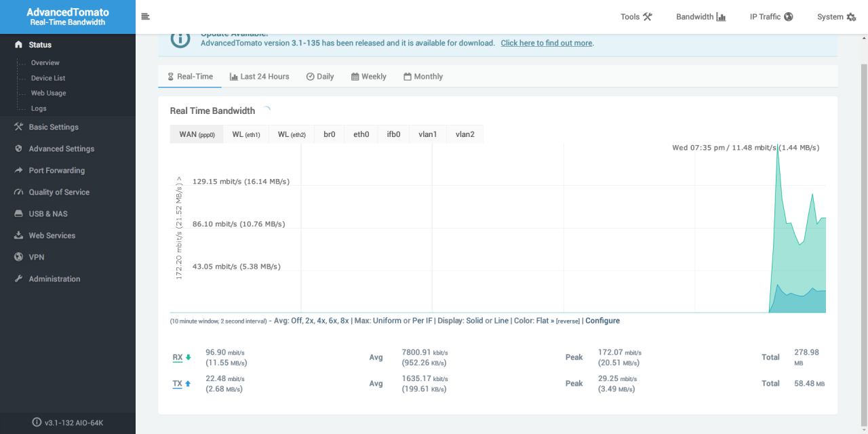Open the Tools menu
868x434 pixels.
pos(636,16)
